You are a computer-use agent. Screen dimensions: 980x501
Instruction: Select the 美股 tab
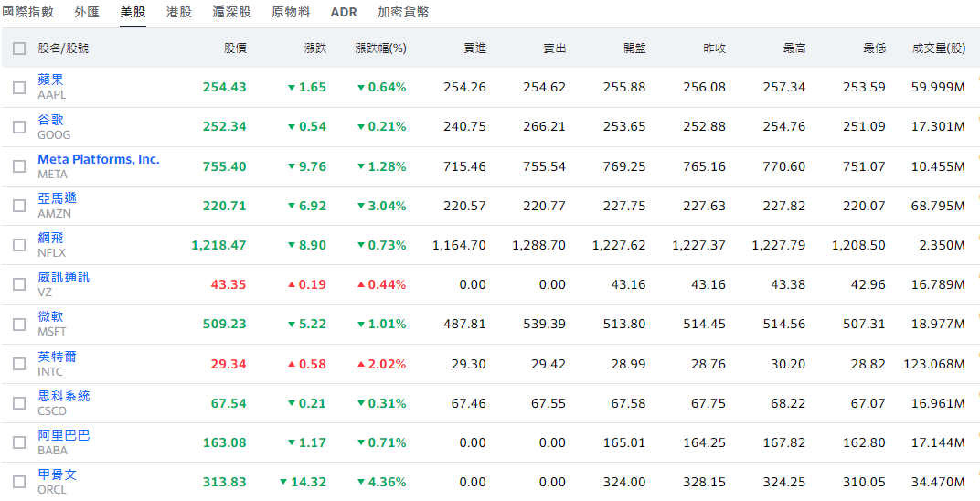click(133, 12)
